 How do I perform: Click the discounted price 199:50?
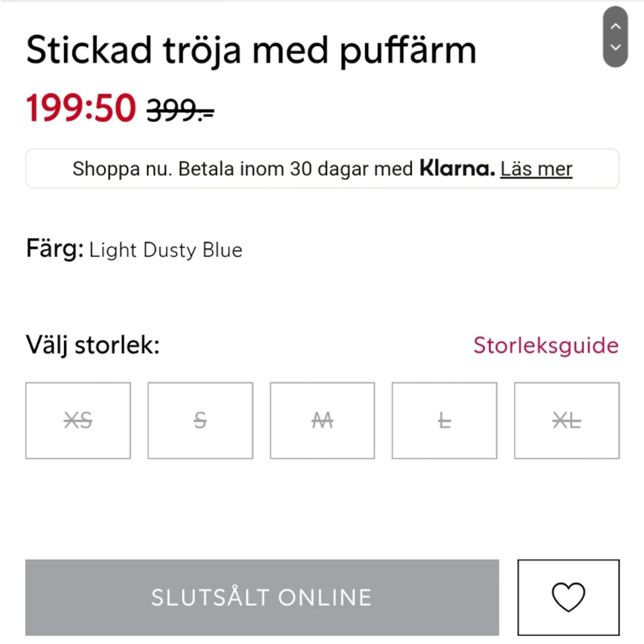(x=80, y=108)
